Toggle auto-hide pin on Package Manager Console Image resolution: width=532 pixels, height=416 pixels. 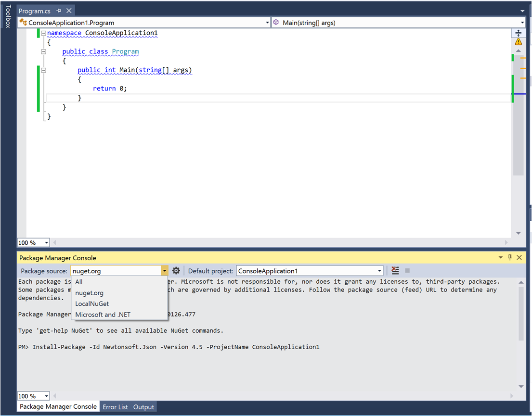click(510, 258)
